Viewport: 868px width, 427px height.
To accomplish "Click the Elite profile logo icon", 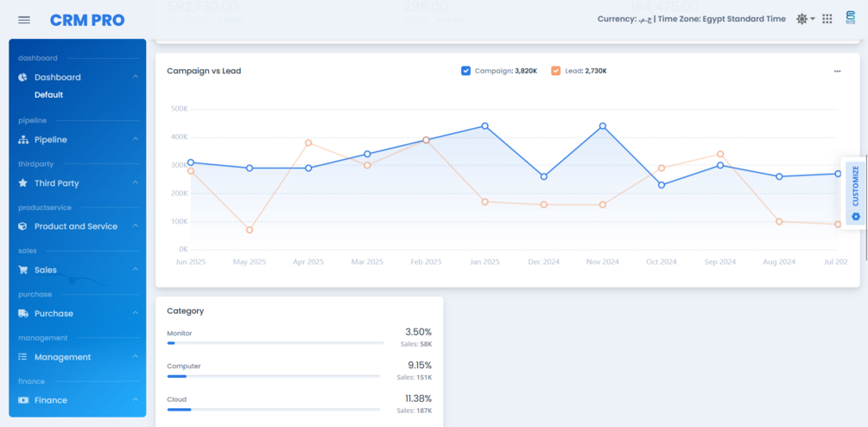I will pos(850,18).
